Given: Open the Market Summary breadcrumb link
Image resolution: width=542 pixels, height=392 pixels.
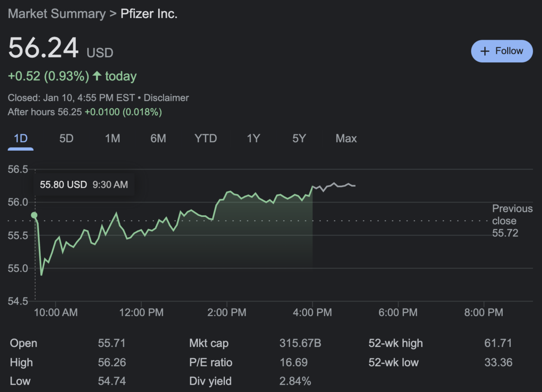Looking at the screenshot, I should [56, 14].
